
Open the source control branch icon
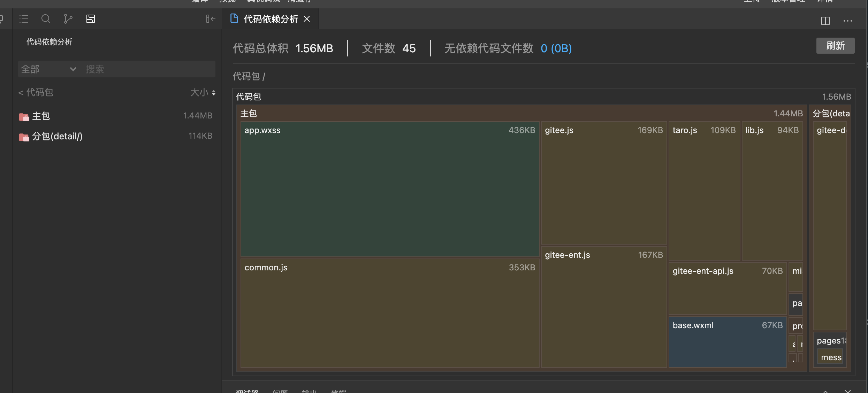click(x=68, y=19)
